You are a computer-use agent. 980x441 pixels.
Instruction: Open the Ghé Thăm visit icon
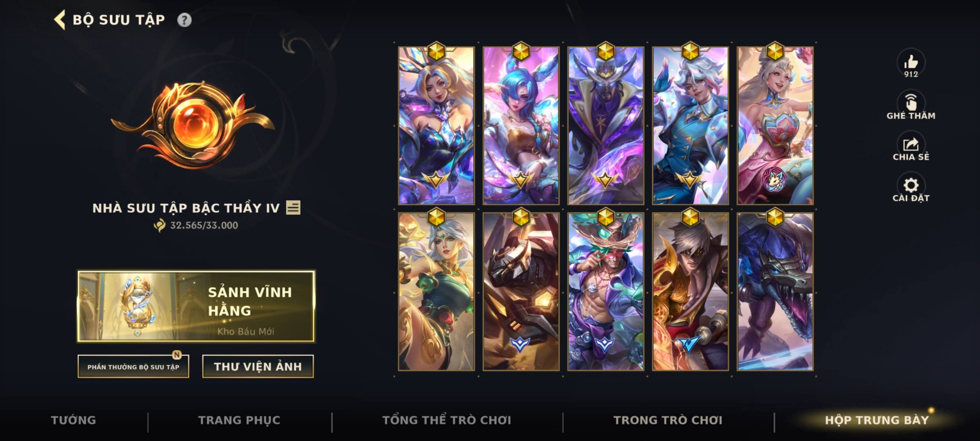(911, 105)
